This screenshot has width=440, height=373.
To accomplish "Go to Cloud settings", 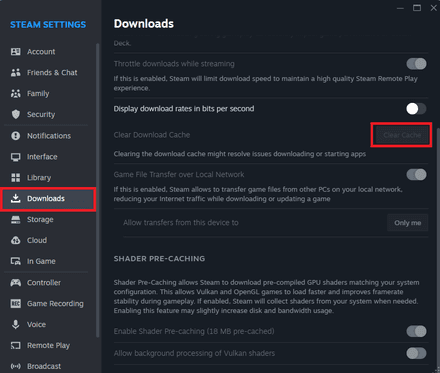I will click(49, 240).
